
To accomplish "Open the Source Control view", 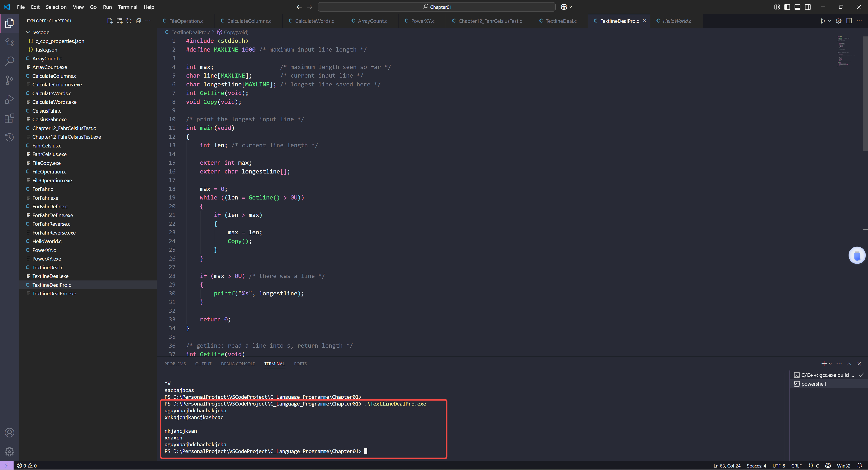I will pos(9,80).
